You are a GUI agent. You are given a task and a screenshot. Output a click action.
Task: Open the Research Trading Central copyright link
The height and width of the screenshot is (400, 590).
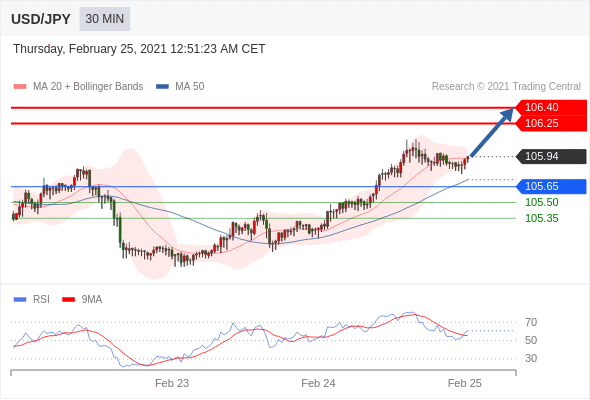coord(506,87)
